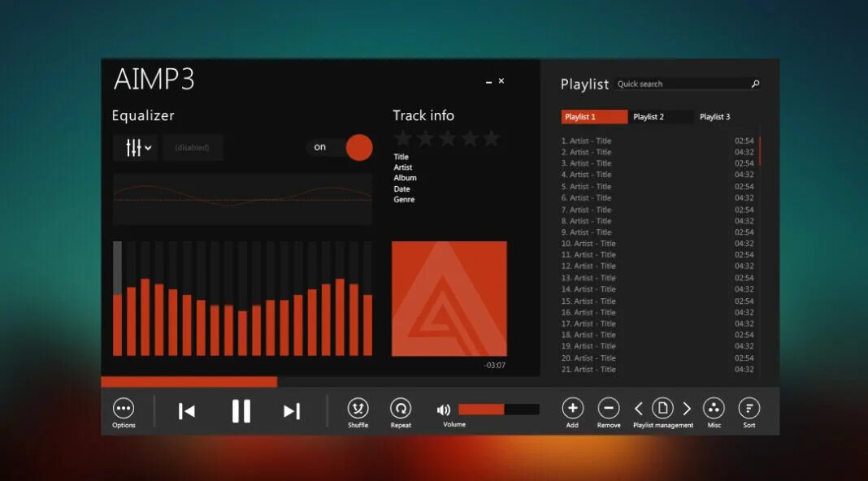Click the remaining time -03:07
The width and height of the screenshot is (868, 481).
click(x=494, y=366)
